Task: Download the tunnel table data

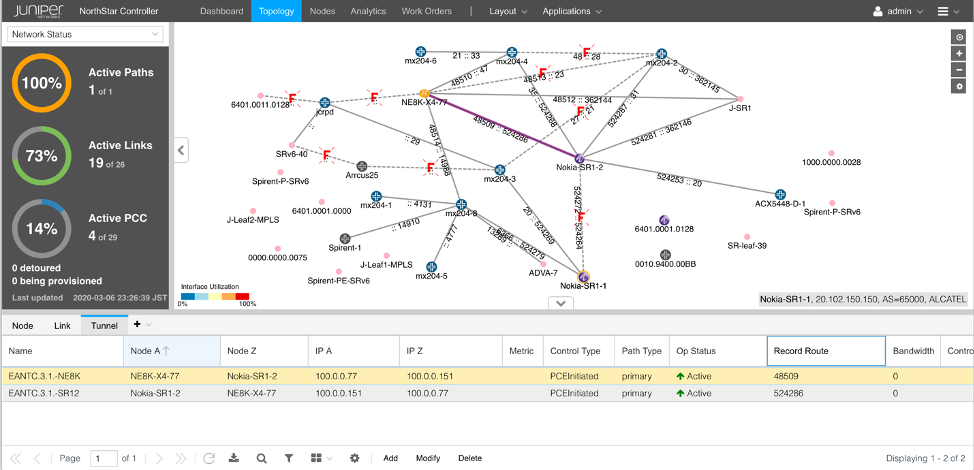Action: (234, 458)
